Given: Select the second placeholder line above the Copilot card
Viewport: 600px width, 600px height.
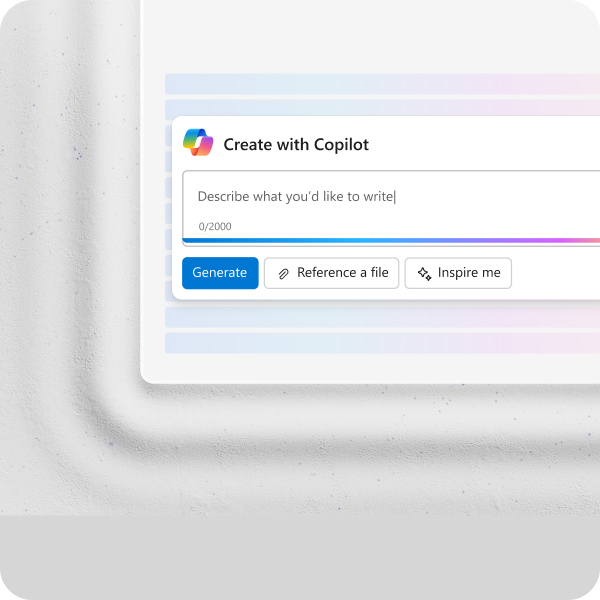Looking at the screenshot, I should point(382,108).
